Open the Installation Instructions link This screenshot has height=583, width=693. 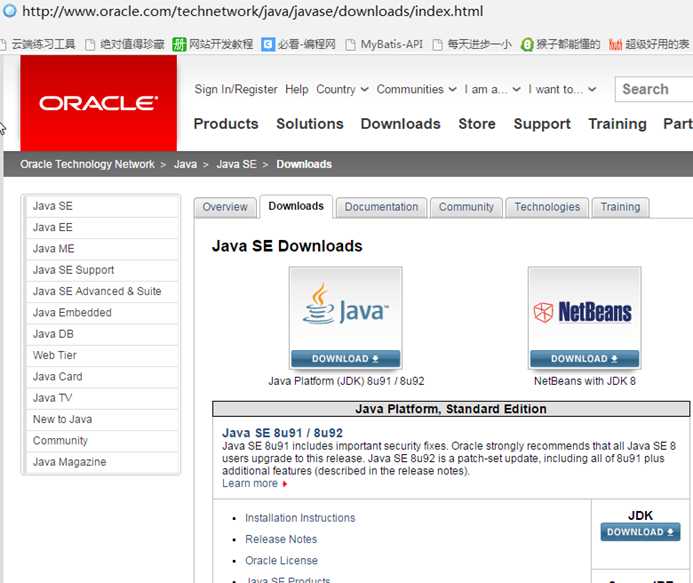pos(300,518)
